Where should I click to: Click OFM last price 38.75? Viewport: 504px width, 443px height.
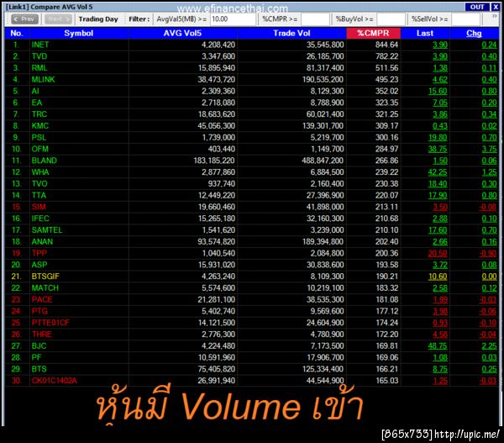[x=438, y=149]
